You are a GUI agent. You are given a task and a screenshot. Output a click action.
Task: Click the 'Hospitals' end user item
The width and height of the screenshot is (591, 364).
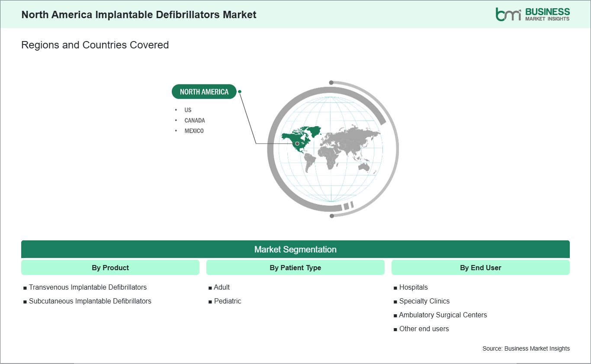tap(414, 287)
